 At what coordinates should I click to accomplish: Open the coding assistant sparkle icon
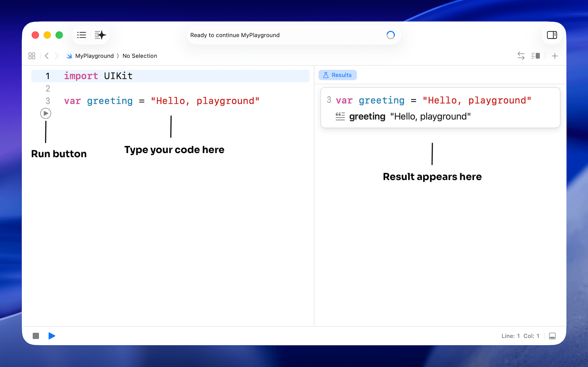coord(100,35)
